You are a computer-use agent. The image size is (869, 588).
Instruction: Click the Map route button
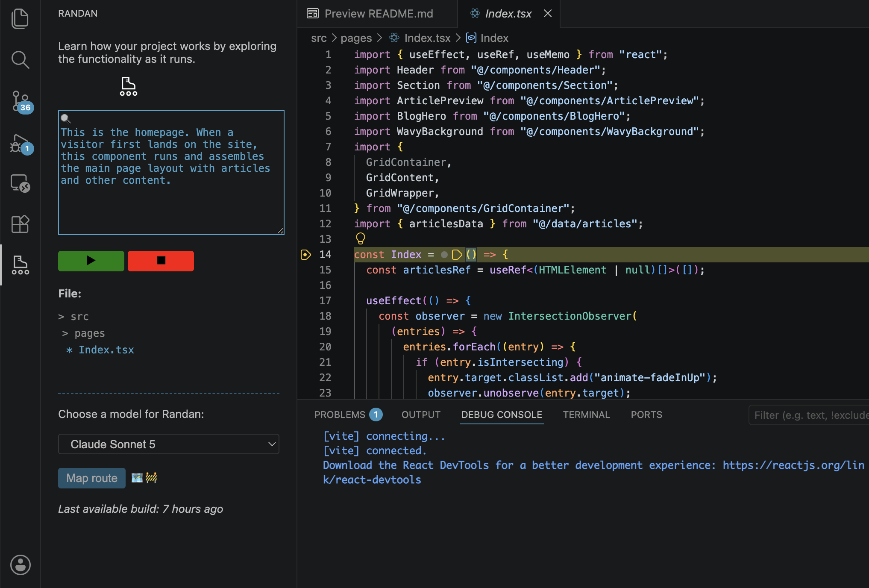92,478
